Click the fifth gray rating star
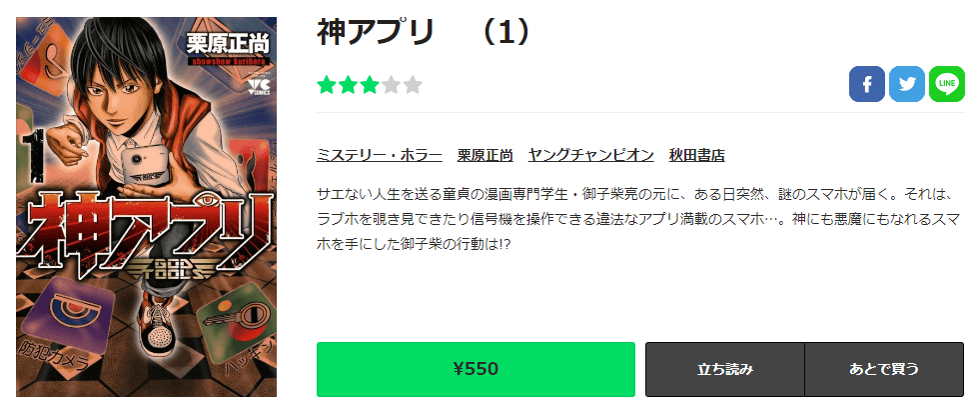 click(x=413, y=85)
